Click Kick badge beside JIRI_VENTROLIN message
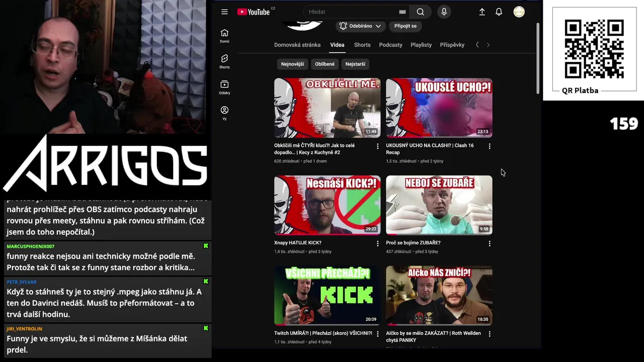This screenshot has width=644, height=362. coord(206,328)
